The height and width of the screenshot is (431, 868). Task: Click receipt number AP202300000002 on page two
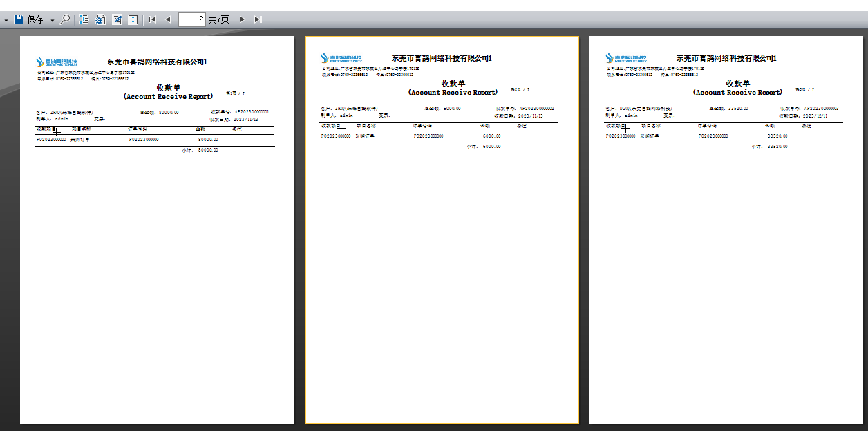click(x=536, y=109)
